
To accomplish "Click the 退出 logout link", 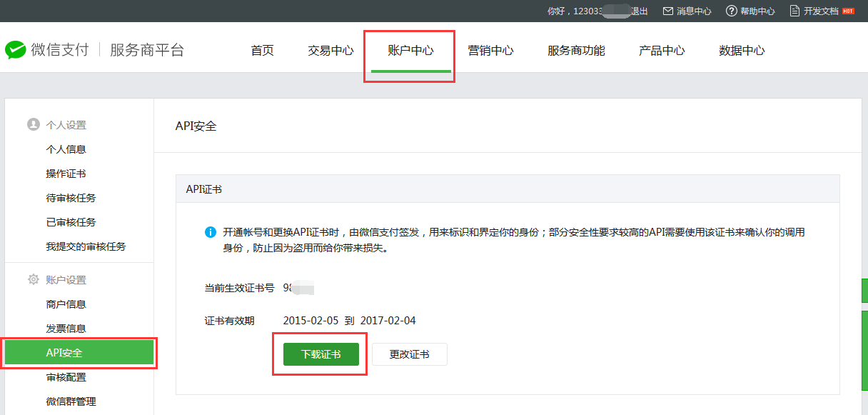I will coord(639,11).
